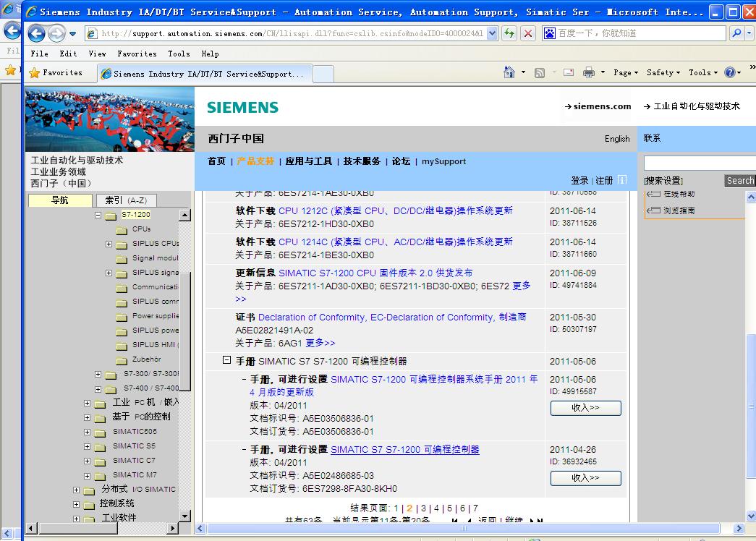Open the View menu
The height and width of the screenshot is (541, 756).
tap(97, 54)
